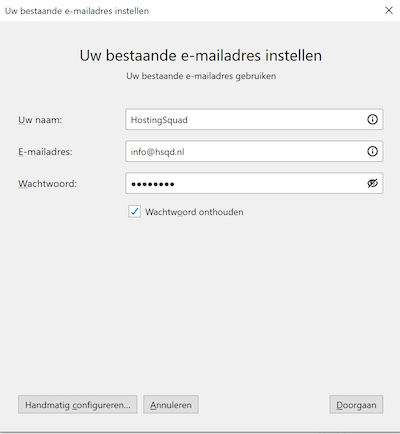Click the info icon in E-mailadres field
This screenshot has height=434, width=400.
click(x=372, y=151)
